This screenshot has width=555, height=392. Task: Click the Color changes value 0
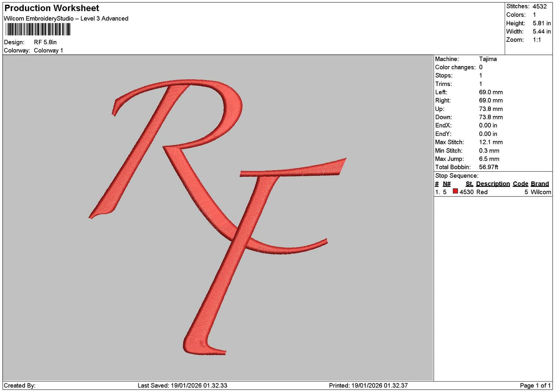click(x=480, y=67)
